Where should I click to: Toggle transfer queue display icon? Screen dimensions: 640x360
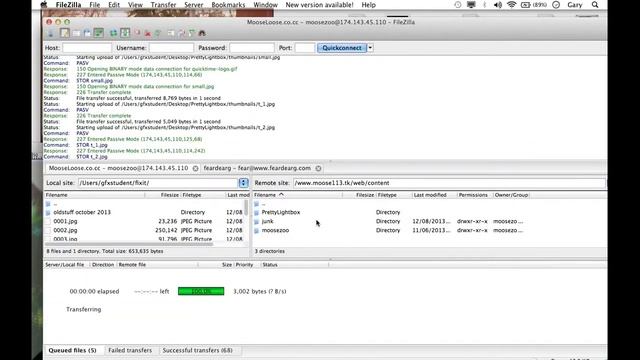pos(98,33)
